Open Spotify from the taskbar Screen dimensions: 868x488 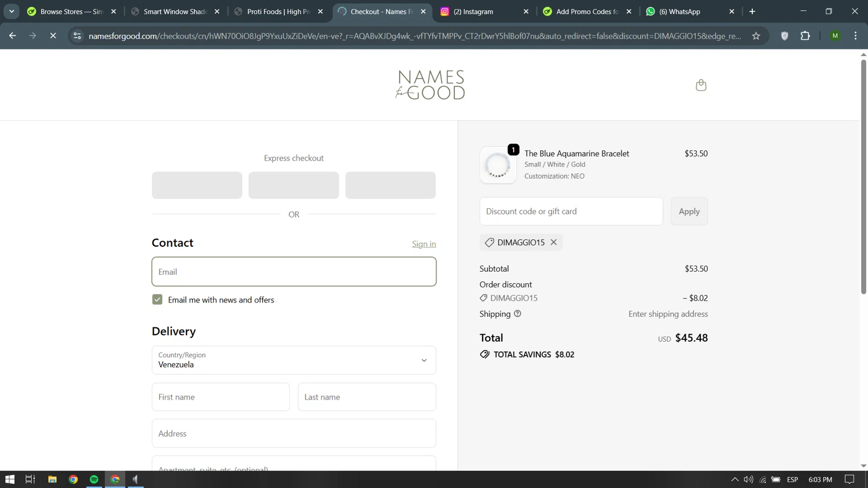click(x=94, y=479)
